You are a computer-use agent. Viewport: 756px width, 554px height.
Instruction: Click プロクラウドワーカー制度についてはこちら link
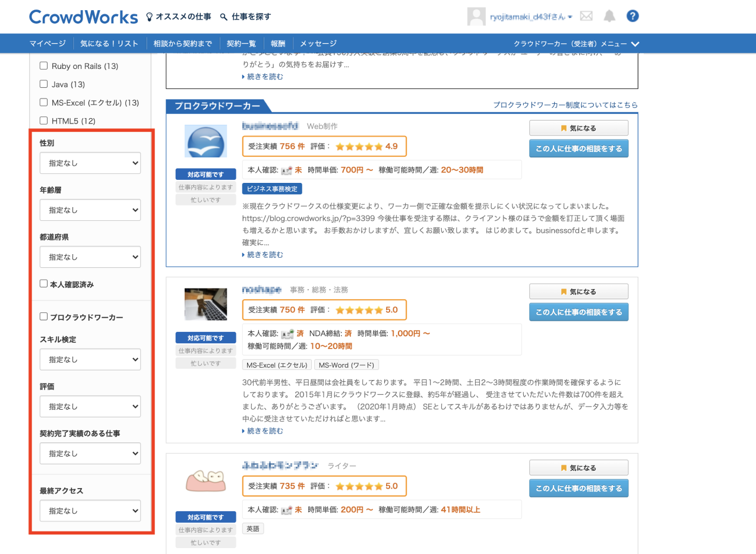(565, 105)
